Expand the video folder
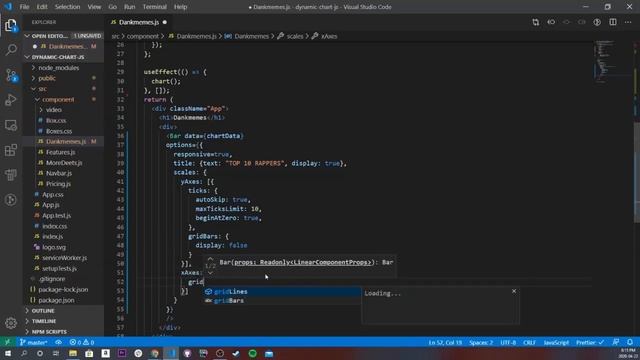Image resolution: width=640 pixels, height=360 pixels. click(53, 110)
